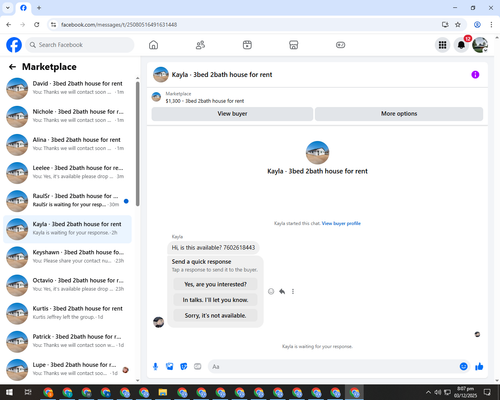Open the GIF picker icon
Screen dimensions: 500x400
198,367
